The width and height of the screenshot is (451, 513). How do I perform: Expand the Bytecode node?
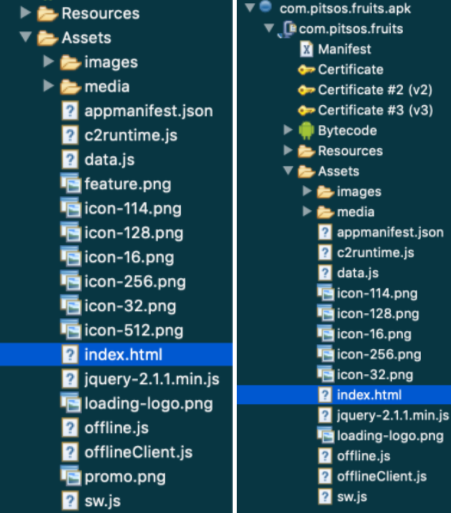288,130
